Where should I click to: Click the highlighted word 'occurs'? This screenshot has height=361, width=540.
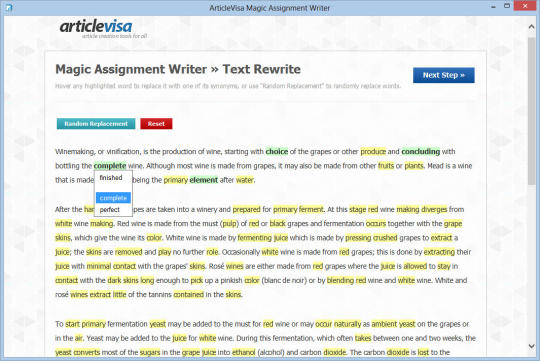(x=376, y=224)
